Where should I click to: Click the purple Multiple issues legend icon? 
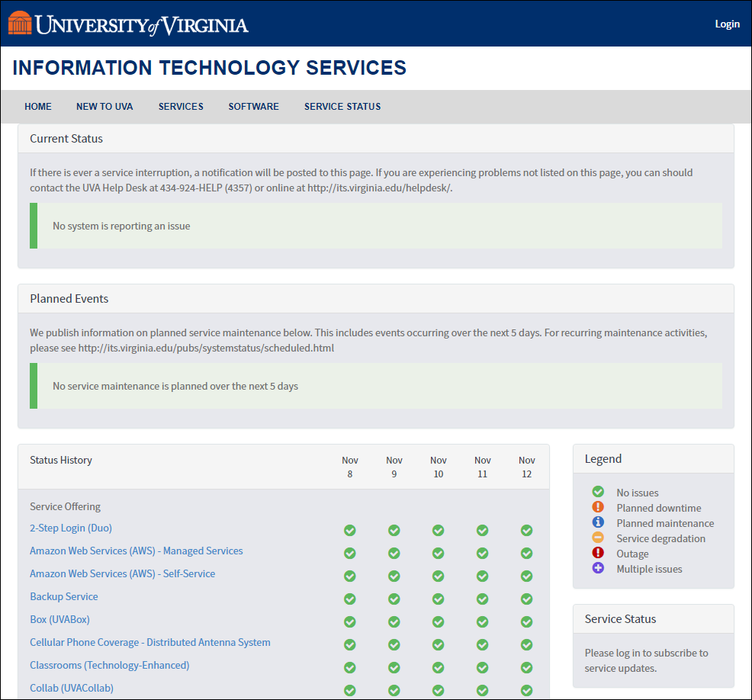point(598,569)
